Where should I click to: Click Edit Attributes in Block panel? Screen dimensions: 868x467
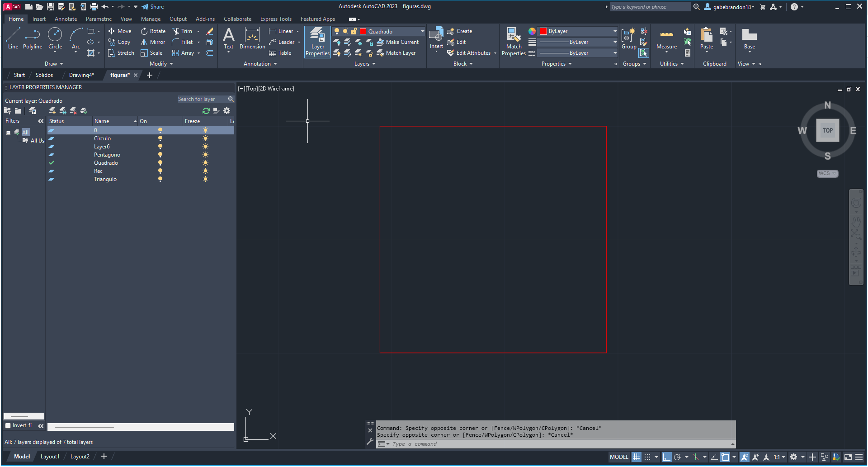(x=469, y=53)
